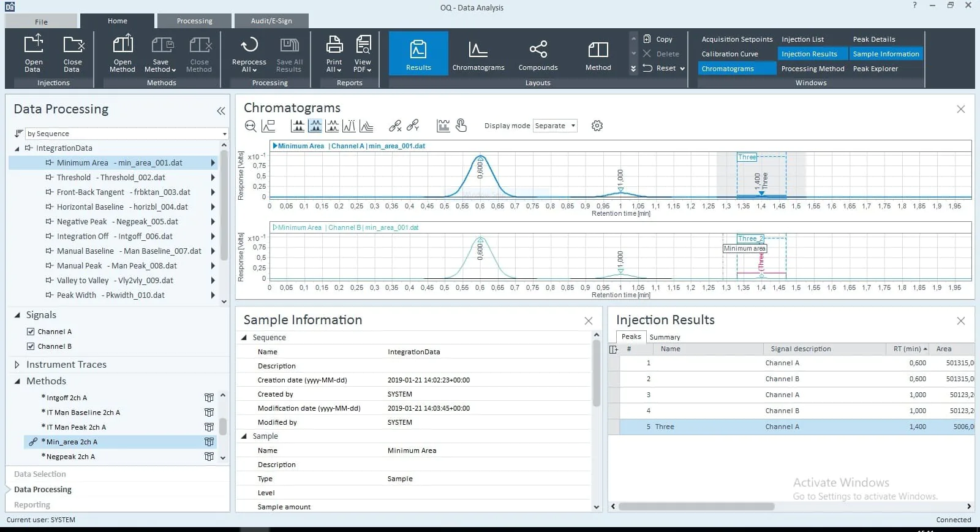Click the overlaid signals display icon
Viewport: 980px width, 532px height.
(x=366, y=126)
